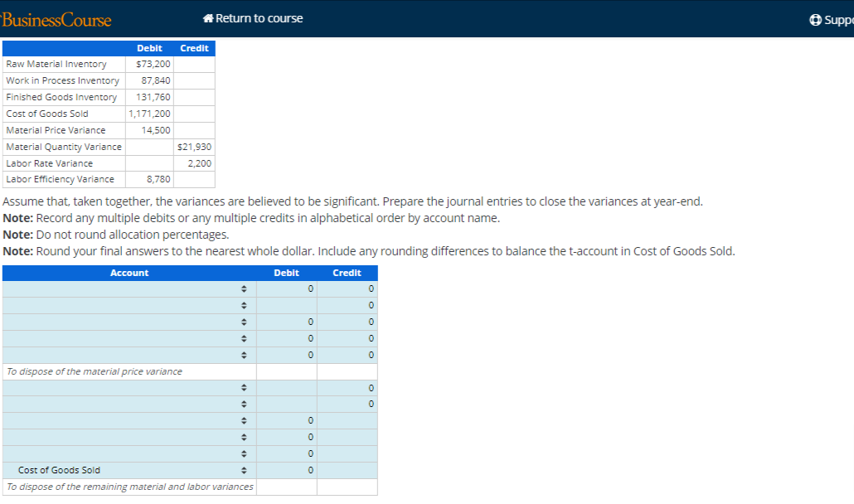The height and width of the screenshot is (504, 854).
Task: Select the Labor Efficiency Variance label
Action: click(x=60, y=179)
